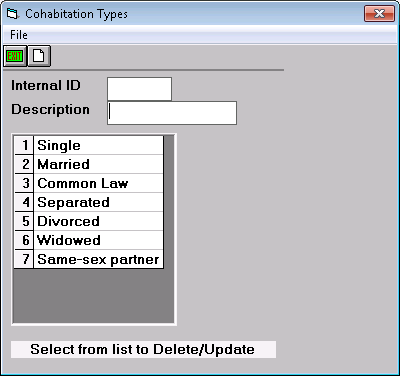Select the Separated row in list
The width and height of the screenshot is (400, 376).
pos(99,202)
